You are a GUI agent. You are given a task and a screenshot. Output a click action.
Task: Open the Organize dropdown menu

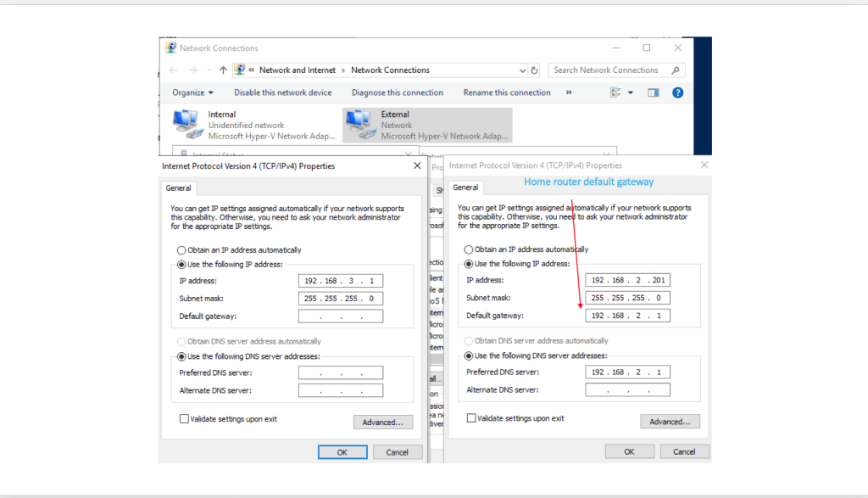pyautogui.click(x=192, y=92)
